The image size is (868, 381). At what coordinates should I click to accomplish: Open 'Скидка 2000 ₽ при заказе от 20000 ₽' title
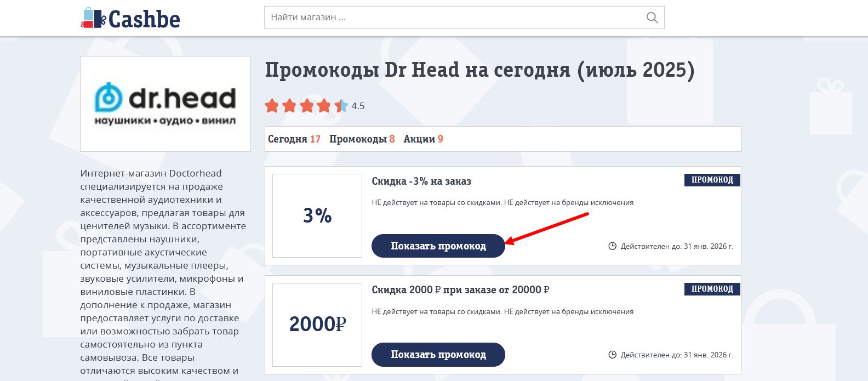(x=460, y=290)
